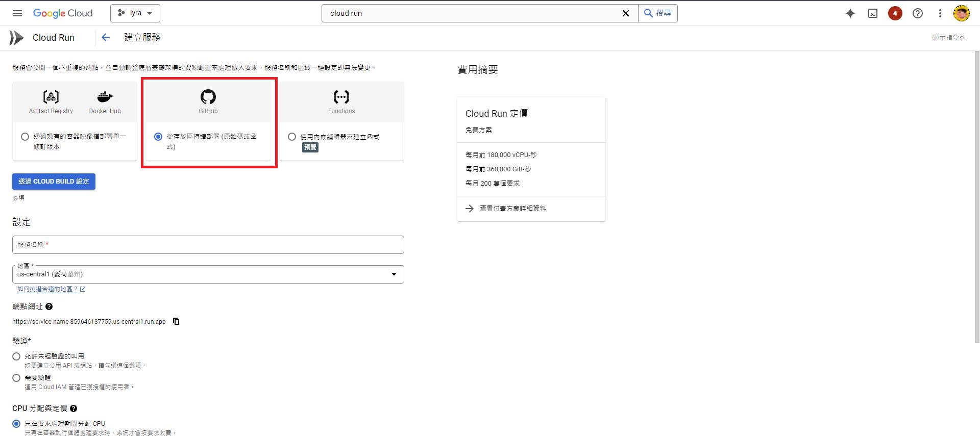Open the user account avatar
Screen dimensions: 980x436
pyautogui.click(x=962, y=13)
